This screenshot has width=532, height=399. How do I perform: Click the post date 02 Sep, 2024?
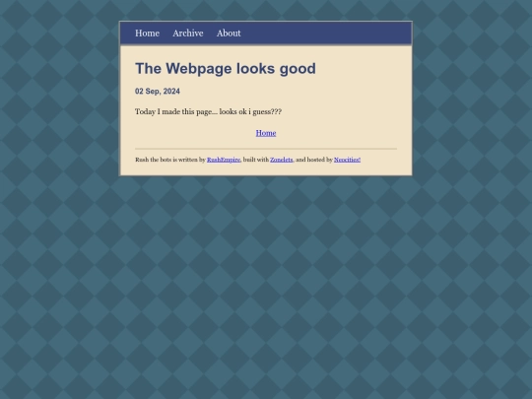pyautogui.click(x=158, y=92)
